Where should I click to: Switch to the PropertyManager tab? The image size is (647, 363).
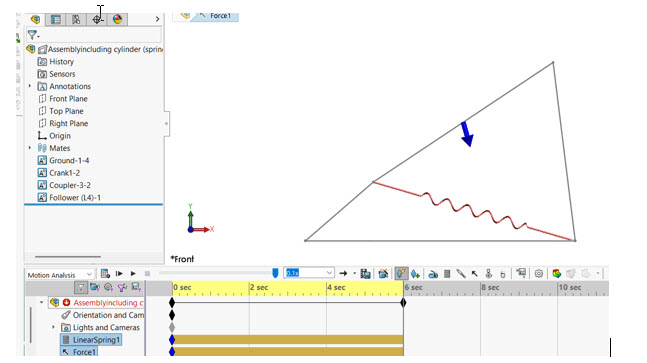[x=56, y=19]
